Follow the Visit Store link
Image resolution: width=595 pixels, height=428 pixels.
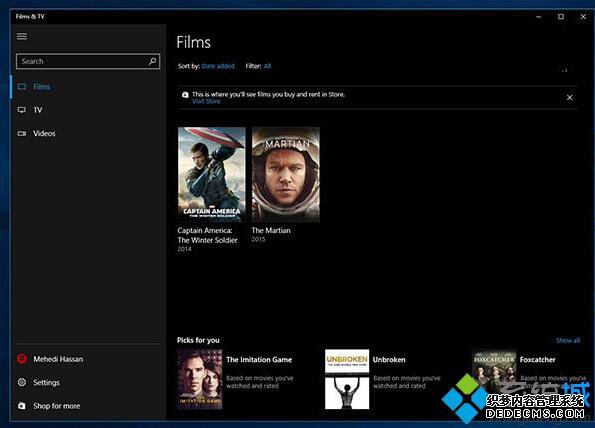pyautogui.click(x=206, y=101)
